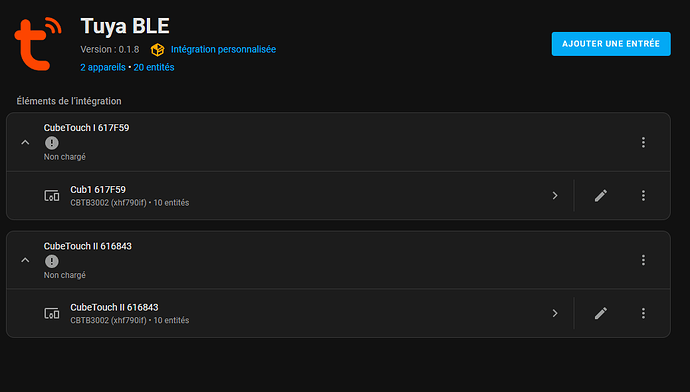Click warning icon under CubeTouch I 617F59

pyautogui.click(x=52, y=143)
